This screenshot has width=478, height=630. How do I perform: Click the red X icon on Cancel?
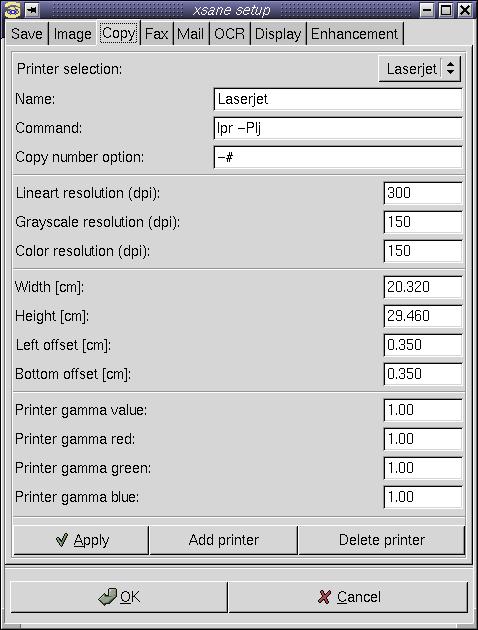[325, 597]
